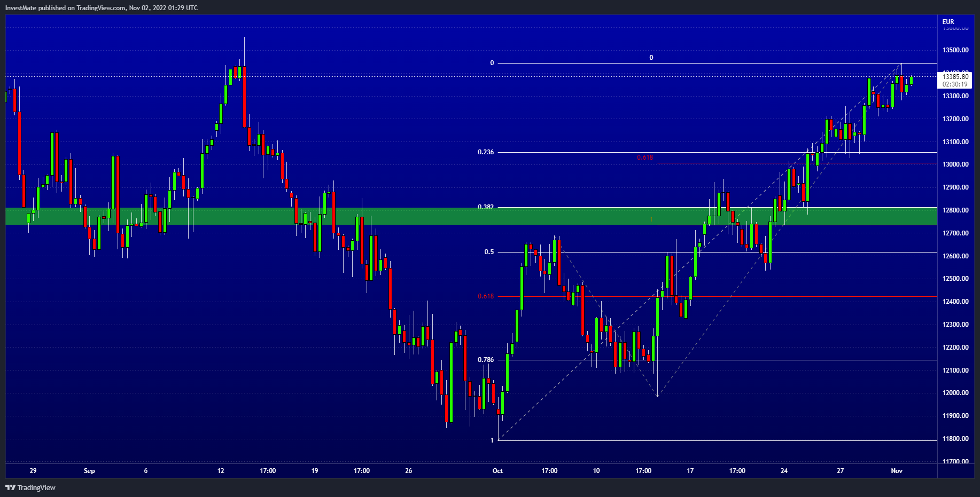Click the 12100.00 price axis label
980x497 pixels.
tap(955, 370)
